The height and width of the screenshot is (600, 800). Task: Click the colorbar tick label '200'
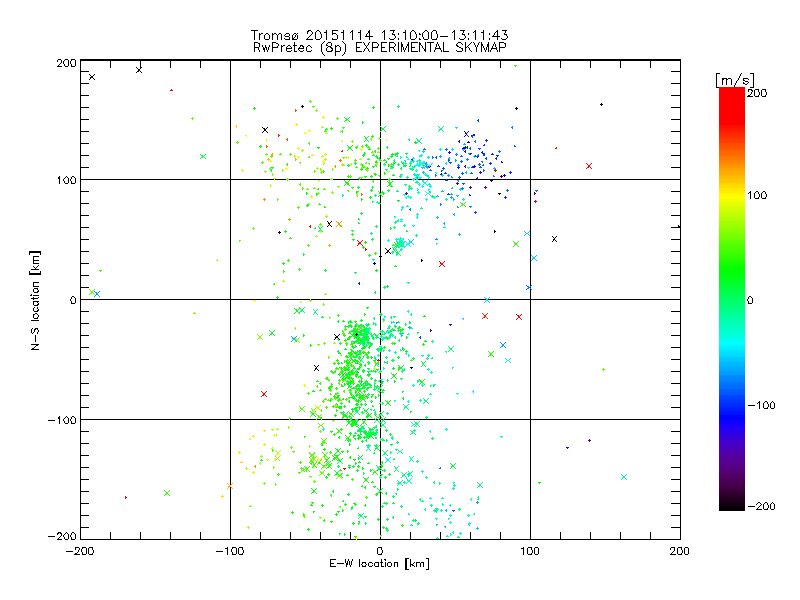[757, 93]
